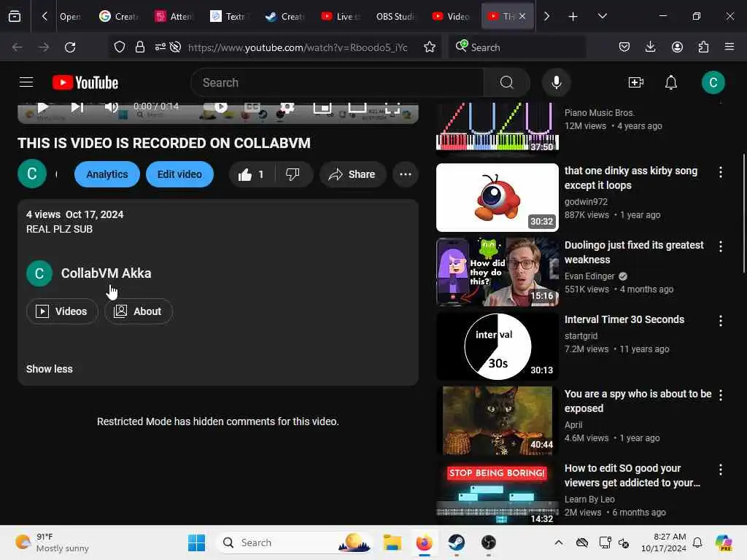Open the channel Videos button
This screenshot has height=560, width=747.
(x=62, y=311)
